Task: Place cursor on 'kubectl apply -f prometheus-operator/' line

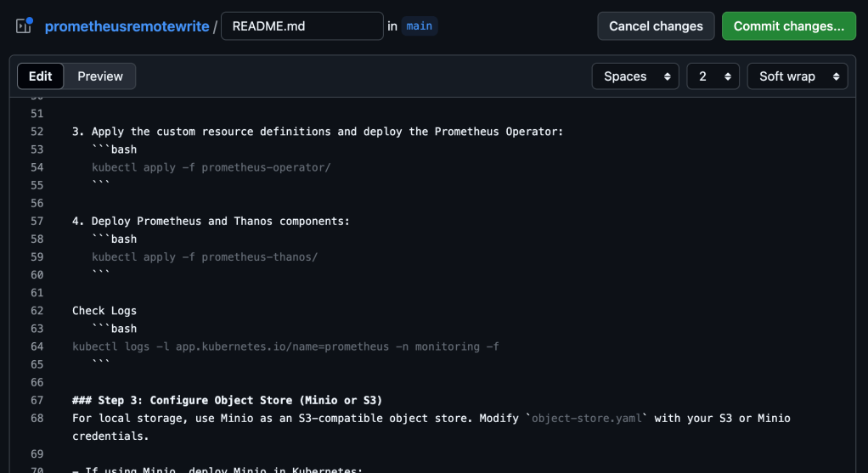Action: (211, 167)
